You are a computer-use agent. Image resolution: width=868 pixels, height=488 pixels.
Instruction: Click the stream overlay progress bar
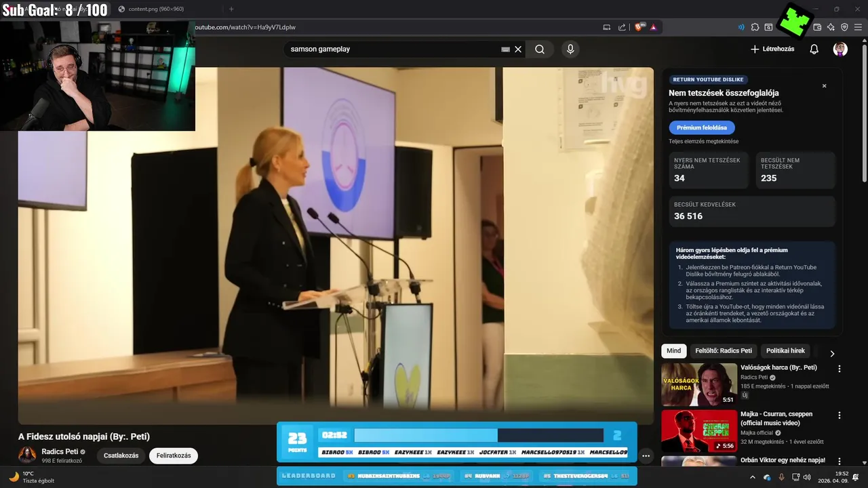pyautogui.click(x=478, y=435)
